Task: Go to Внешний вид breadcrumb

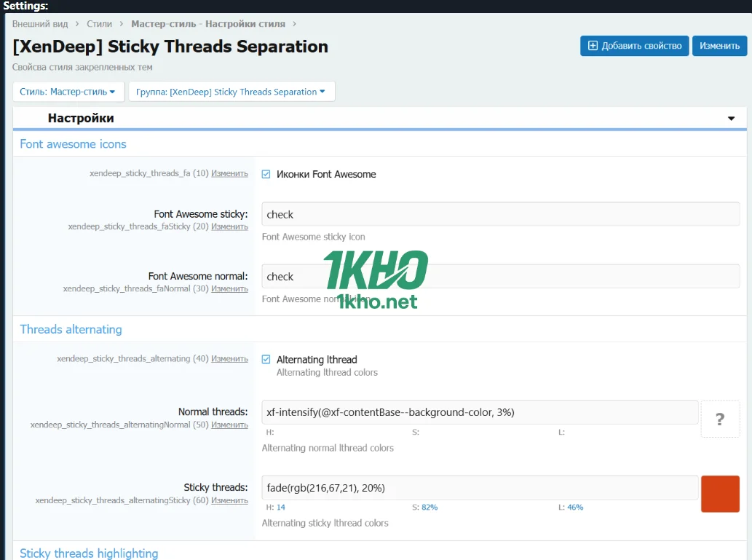Action: click(40, 24)
